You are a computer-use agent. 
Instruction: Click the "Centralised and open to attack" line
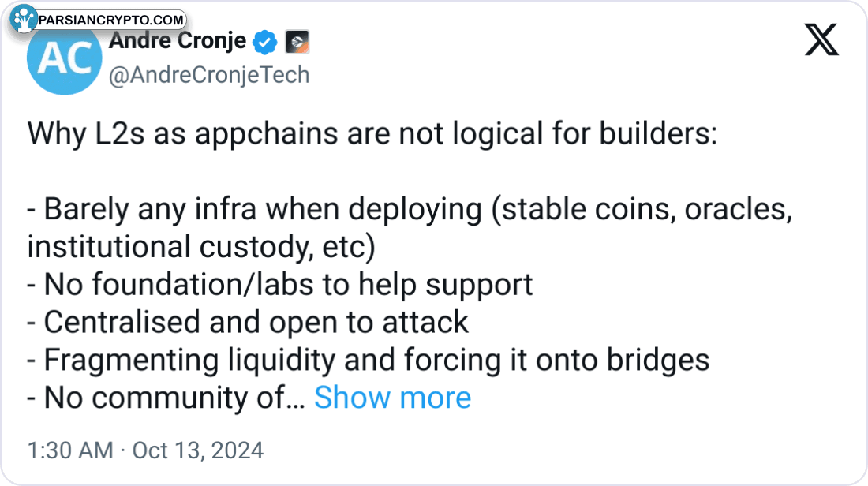[x=248, y=322]
